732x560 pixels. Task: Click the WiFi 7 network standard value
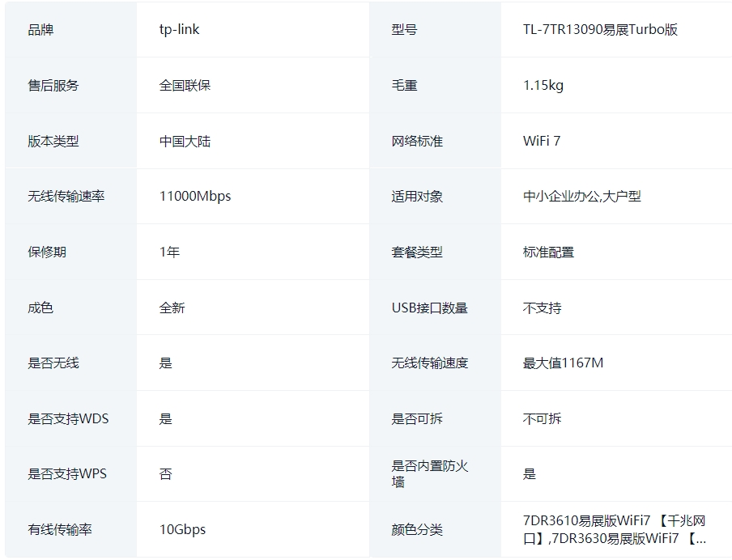point(541,141)
